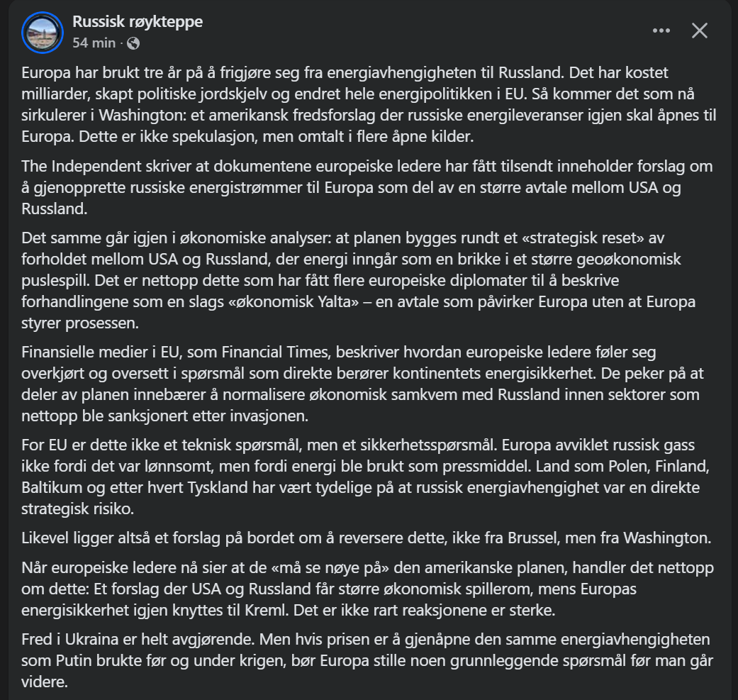Click the line starting 'Likevel ligger altså'
The image size is (738, 700).
pyautogui.click(x=354, y=538)
